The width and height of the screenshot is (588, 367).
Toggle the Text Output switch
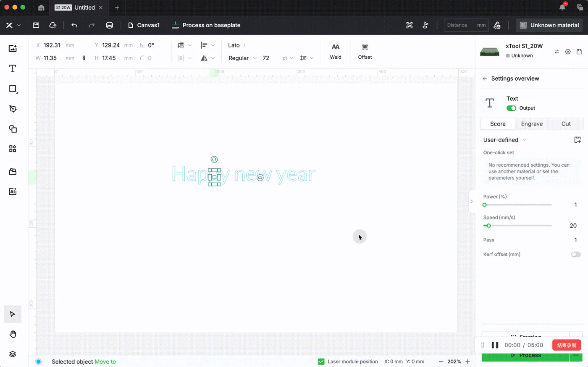(x=511, y=108)
